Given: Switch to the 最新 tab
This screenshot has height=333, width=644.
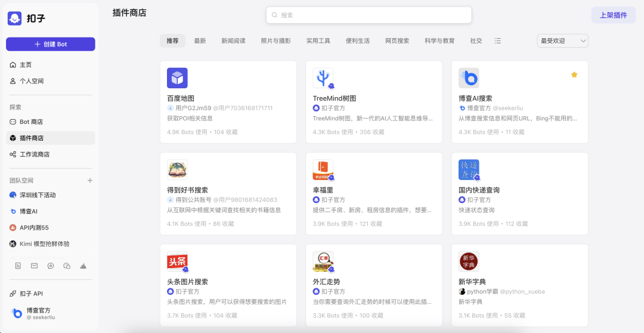Looking at the screenshot, I should coord(200,41).
